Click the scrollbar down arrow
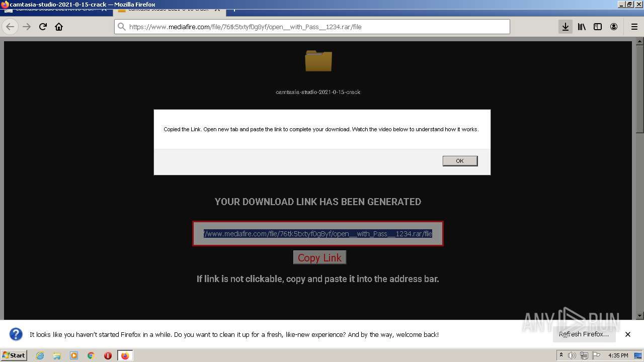Image resolution: width=644 pixels, height=362 pixels. [639, 315]
